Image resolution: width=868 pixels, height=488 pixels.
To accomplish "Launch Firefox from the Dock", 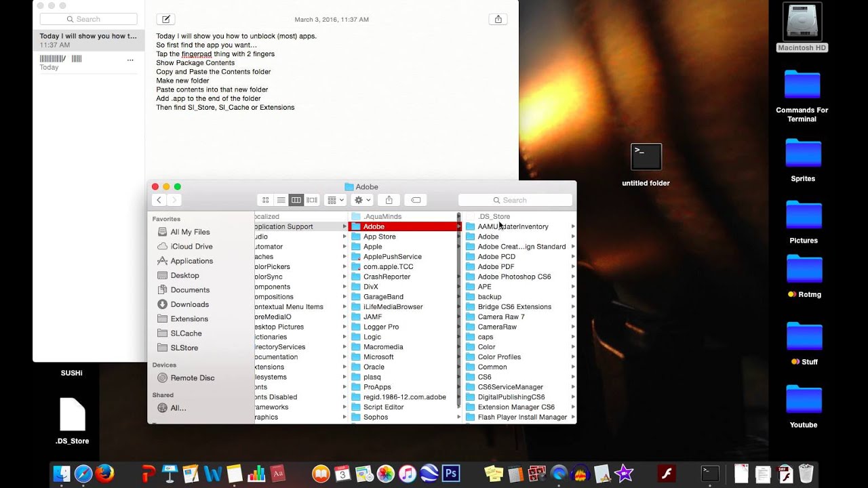I will pyautogui.click(x=104, y=473).
